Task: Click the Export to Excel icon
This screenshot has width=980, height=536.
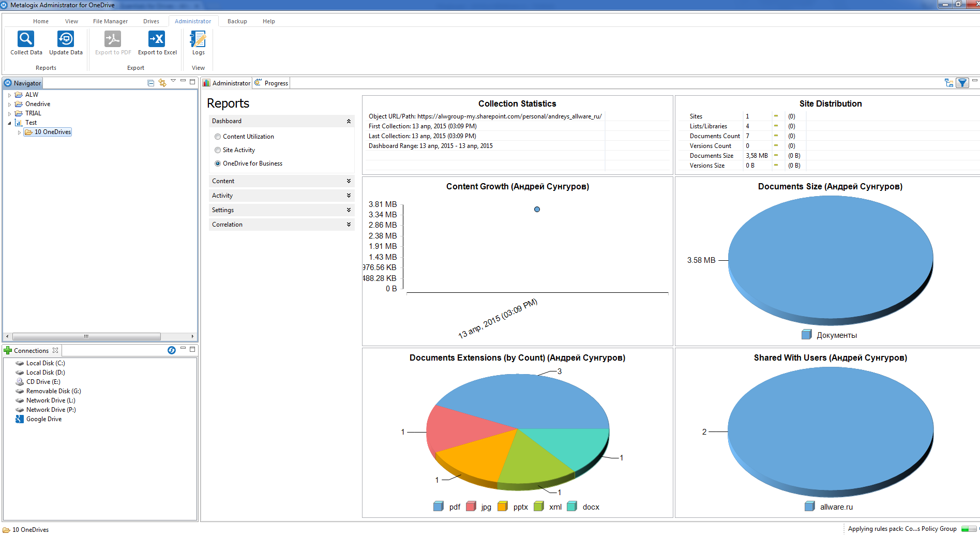Action: coord(157,39)
